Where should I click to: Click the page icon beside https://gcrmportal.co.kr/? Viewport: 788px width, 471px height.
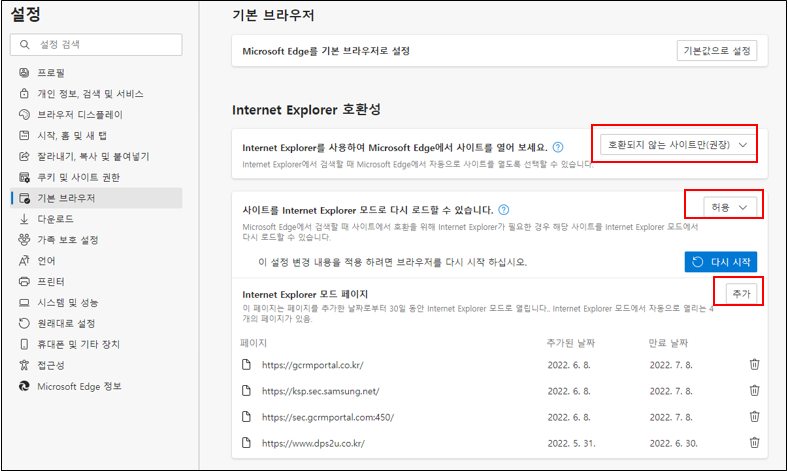pyautogui.click(x=246, y=364)
